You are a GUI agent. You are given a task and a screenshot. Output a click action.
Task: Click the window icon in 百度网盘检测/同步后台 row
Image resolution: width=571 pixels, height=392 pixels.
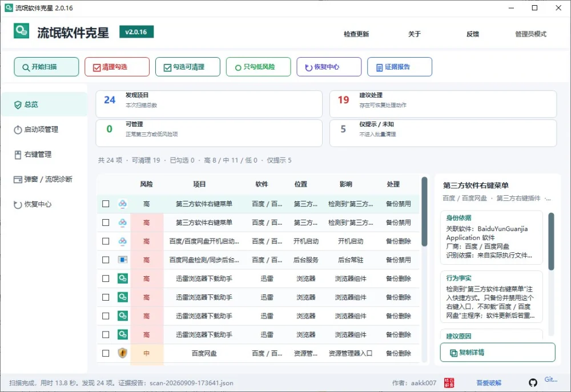[x=123, y=260]
